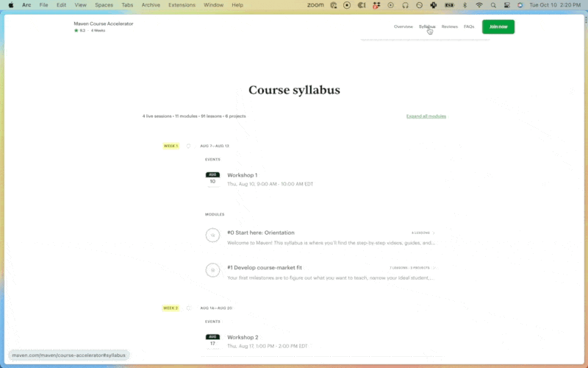588x368 pixels.
Task: Open the Archive menu
Action: (151, 5)
